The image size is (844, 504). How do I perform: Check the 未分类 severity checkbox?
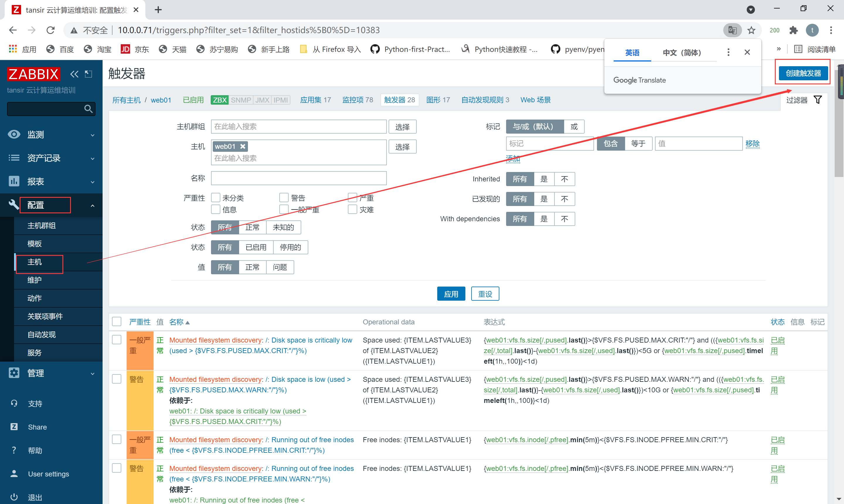[216, 198]
